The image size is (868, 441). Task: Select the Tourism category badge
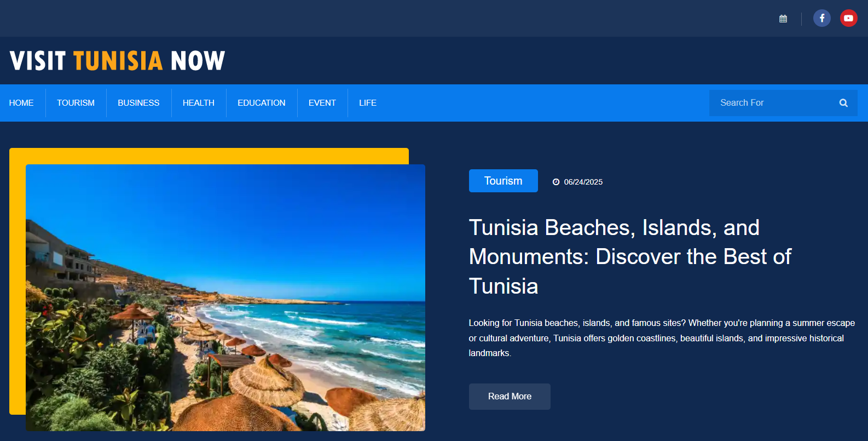coord(504,181)
